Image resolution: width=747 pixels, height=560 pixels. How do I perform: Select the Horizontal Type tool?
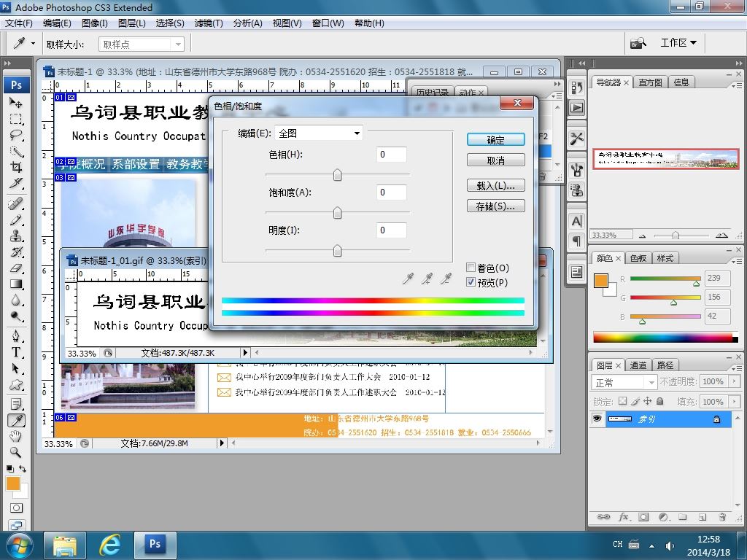[x=16, y=352]
